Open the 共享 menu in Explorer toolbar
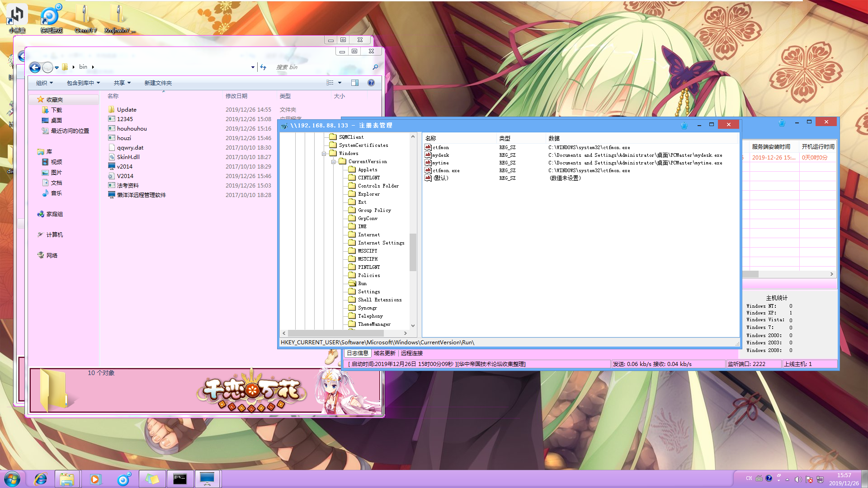The image size is (868, 488). (x=122, y=83)
